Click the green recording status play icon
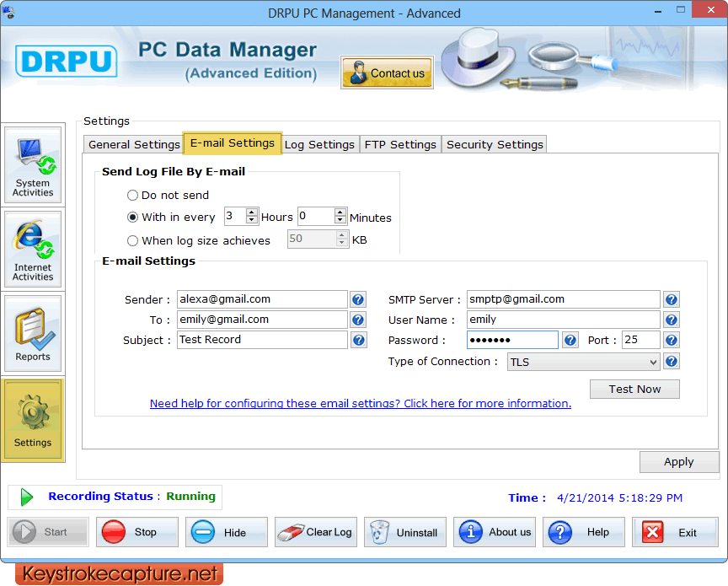 click(x=27, y=497)
